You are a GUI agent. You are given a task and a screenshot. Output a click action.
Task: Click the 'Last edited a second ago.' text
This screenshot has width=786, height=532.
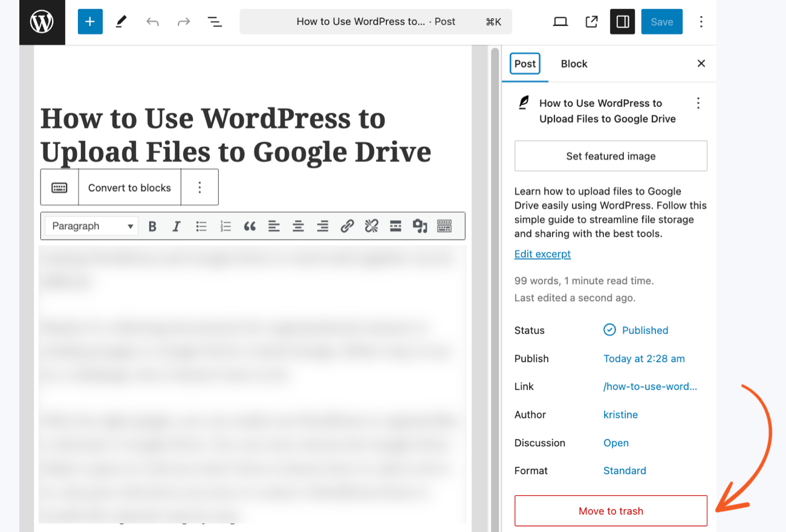coord(575,297)
